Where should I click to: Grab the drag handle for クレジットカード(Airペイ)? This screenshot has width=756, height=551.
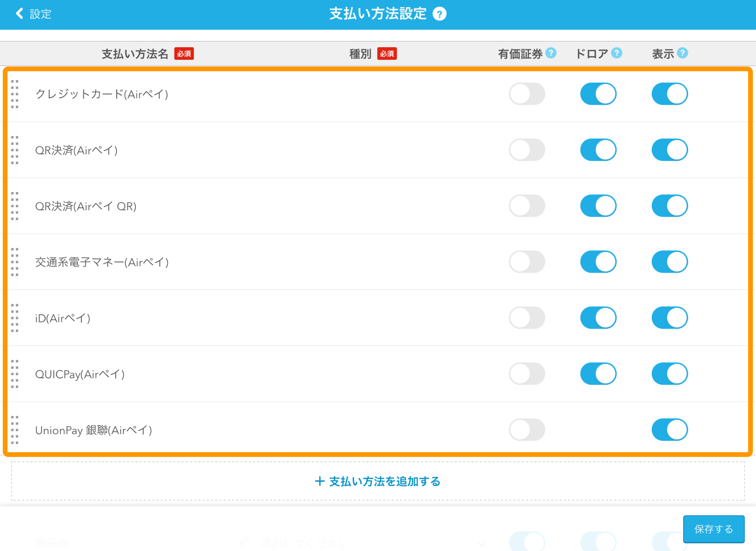15,94
